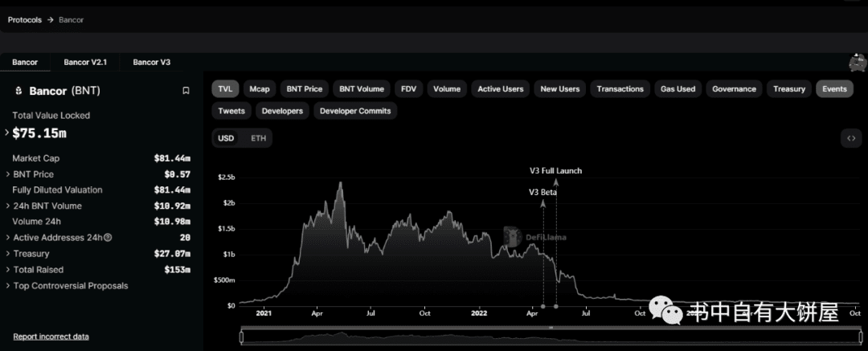Click the Bancor protocol logo icon
868x351 pixels.
tap(18, 91)
